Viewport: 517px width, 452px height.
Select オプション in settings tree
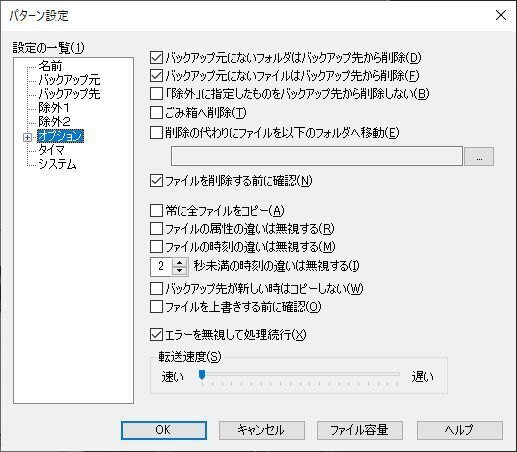60,136
